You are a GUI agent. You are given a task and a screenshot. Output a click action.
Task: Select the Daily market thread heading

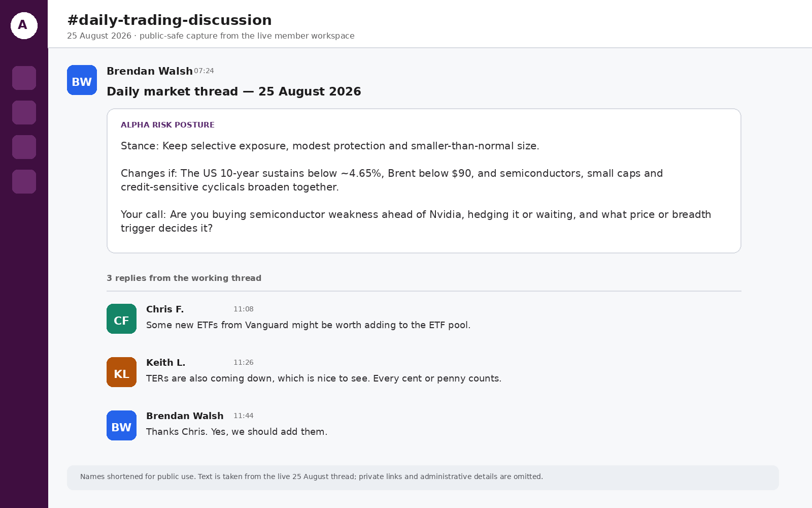click(x=234, y=91)
